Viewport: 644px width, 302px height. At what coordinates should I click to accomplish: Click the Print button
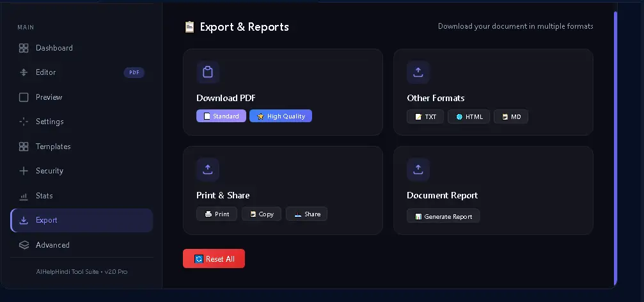point(217,214)
